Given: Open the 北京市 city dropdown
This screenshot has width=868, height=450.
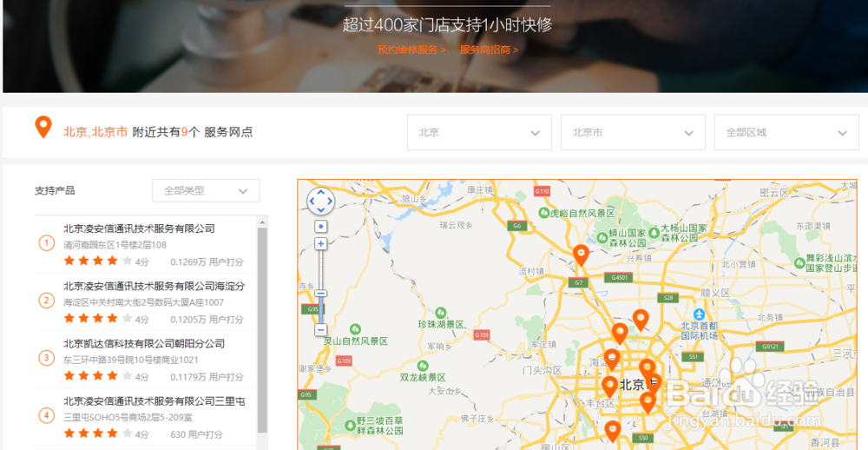Looking at the screenshot, I should click(633, 132).
